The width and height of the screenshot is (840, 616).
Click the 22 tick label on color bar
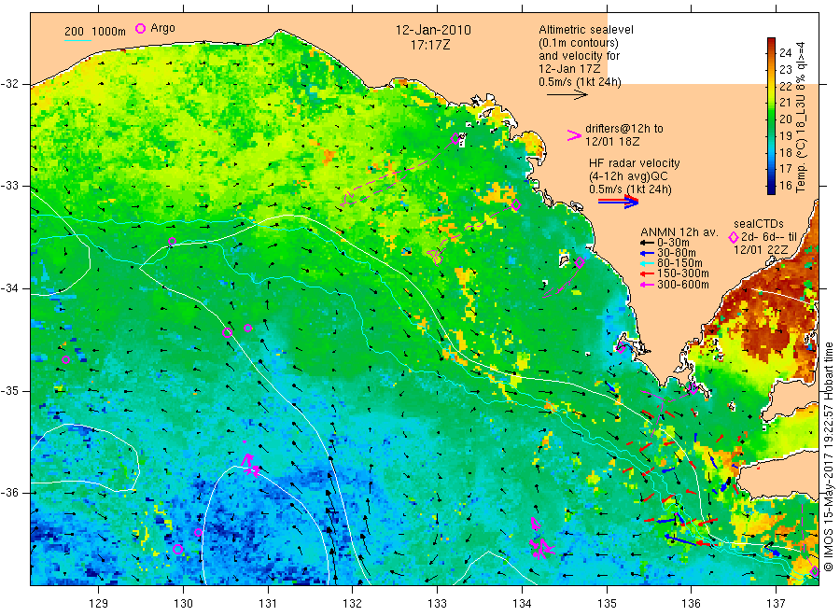point(785,86)
